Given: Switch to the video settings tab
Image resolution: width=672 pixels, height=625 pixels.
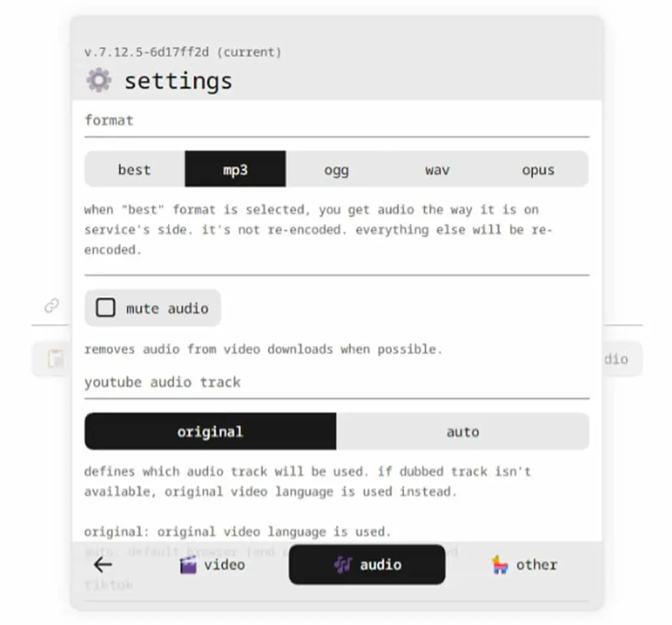Looking at the screenshot, I should [x=212, y=565].
